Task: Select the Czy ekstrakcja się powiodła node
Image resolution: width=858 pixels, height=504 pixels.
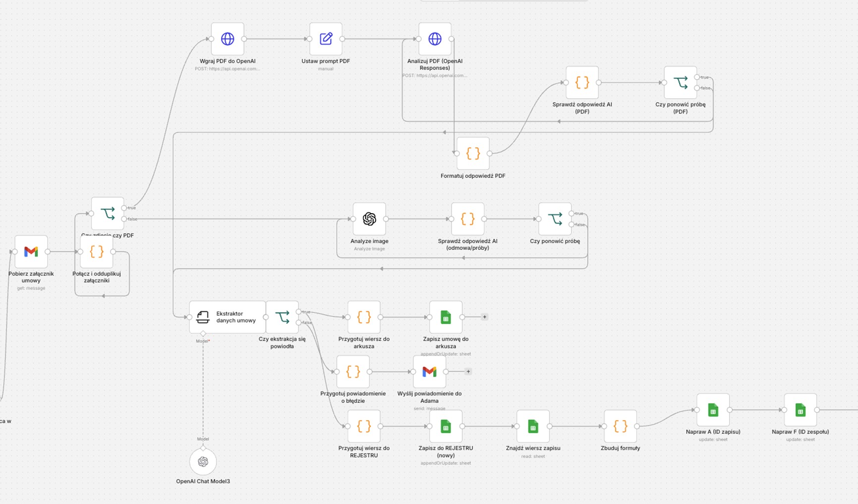Action: coord(282,317)
